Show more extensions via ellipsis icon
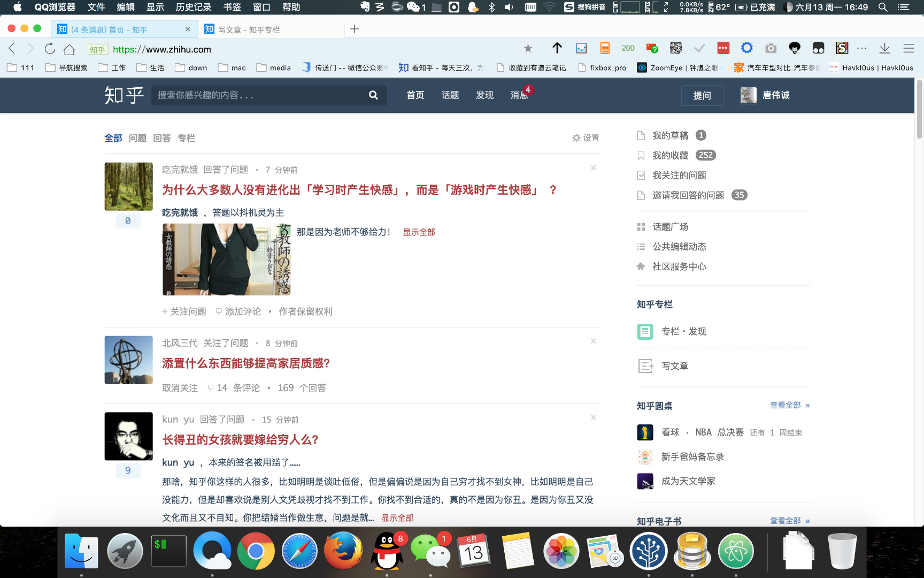 click(x=862, y=48)
